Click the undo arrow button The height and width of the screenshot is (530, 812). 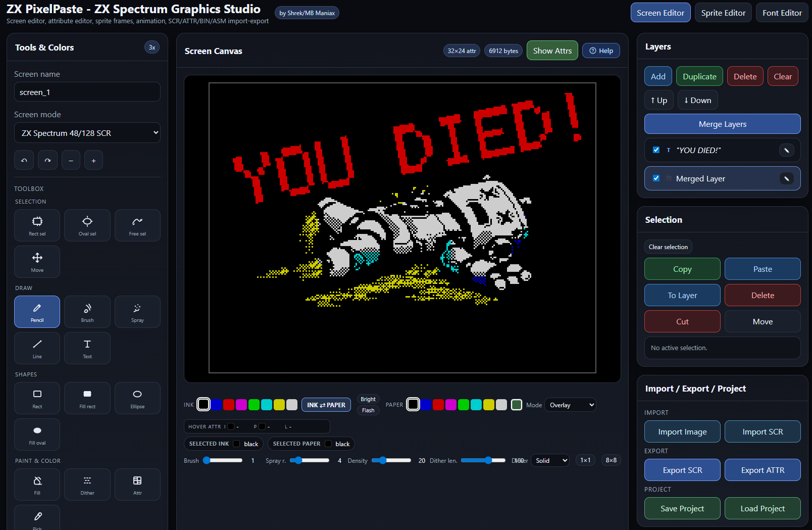(x=24, y=160)
